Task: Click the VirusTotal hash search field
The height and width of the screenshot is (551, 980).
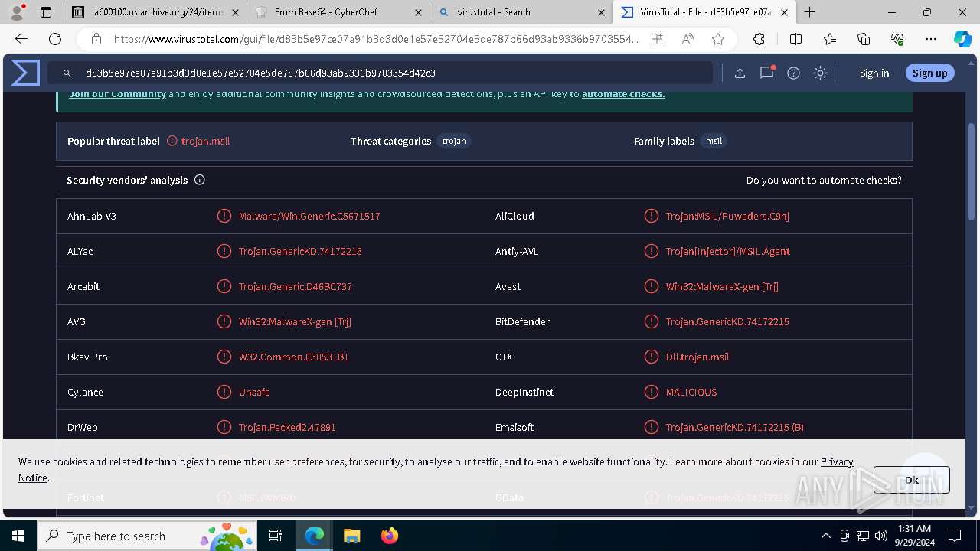Action: click(x=381, y=73)
